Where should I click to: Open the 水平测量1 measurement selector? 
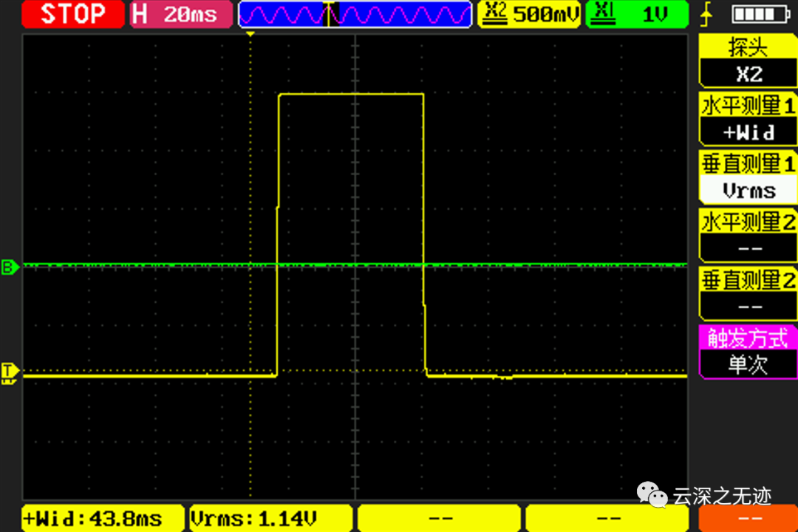(748, 119)
